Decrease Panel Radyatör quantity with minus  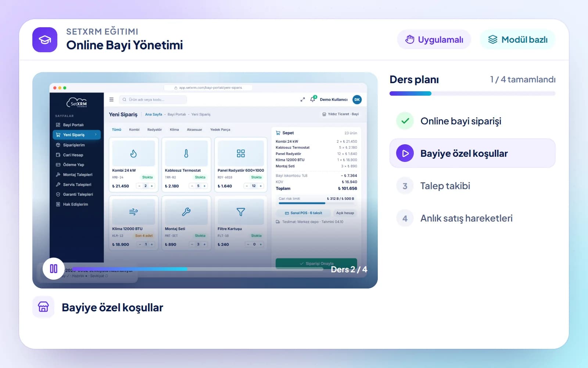(247, 186)
